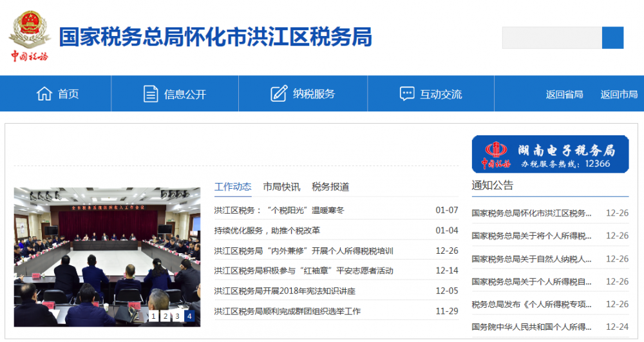
Task: Switch to the 市局快讯 tab
Action: point(281,187)
